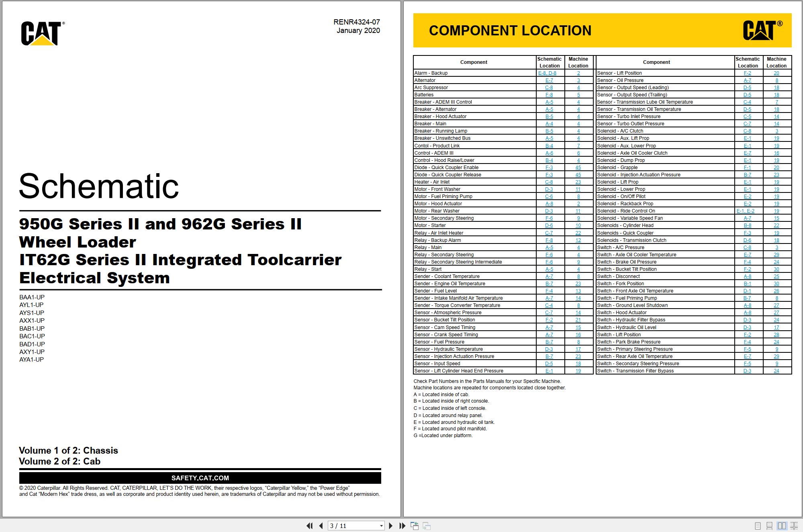
Task: Open Switch - Front Axle Oil Temperature link D-1
Action: click(747, 291)
